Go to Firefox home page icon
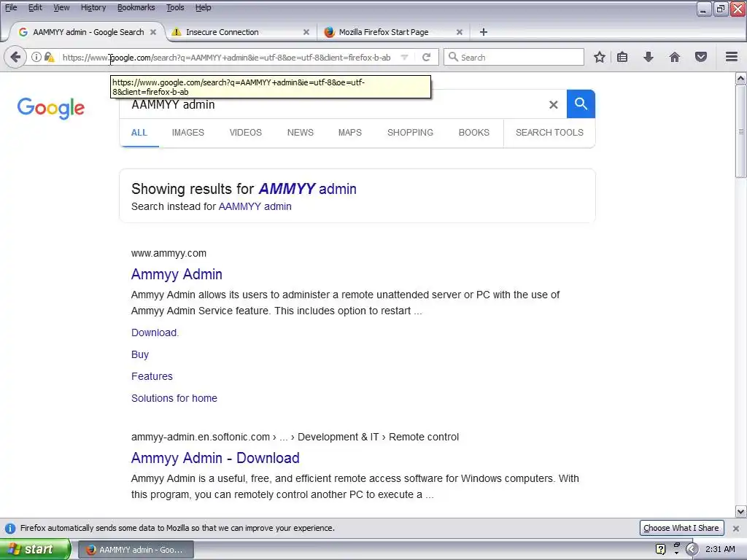 [675, 57]
